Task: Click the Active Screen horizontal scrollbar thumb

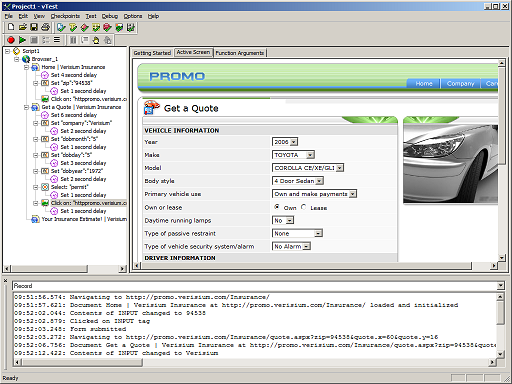Action: (x=307, y=266)
